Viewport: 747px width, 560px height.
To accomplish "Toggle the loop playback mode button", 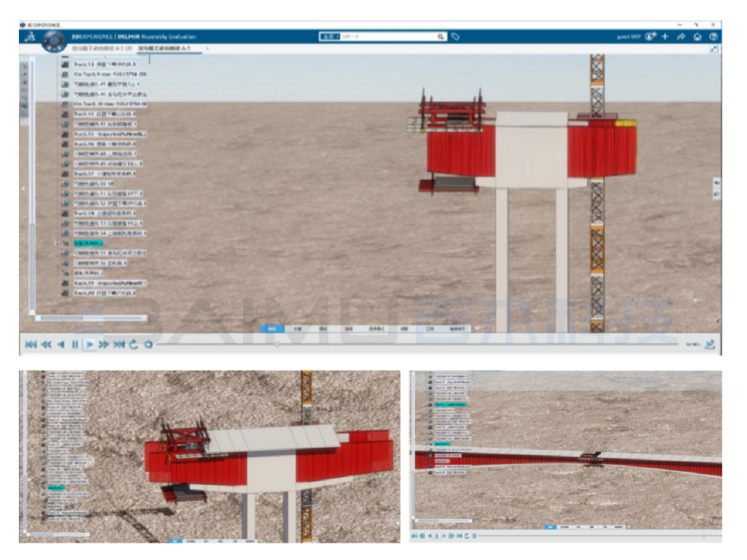I will point(133,344).
